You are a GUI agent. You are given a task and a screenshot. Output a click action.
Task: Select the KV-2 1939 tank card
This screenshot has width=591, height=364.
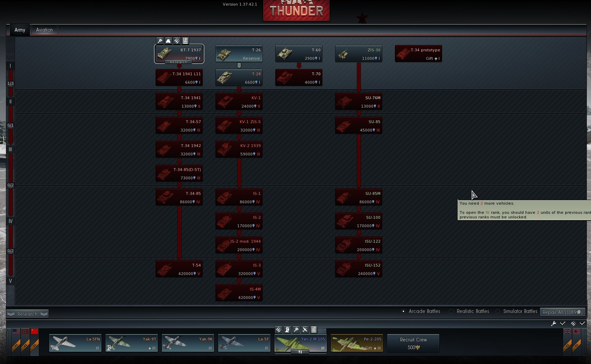click(x=239, y=149)
